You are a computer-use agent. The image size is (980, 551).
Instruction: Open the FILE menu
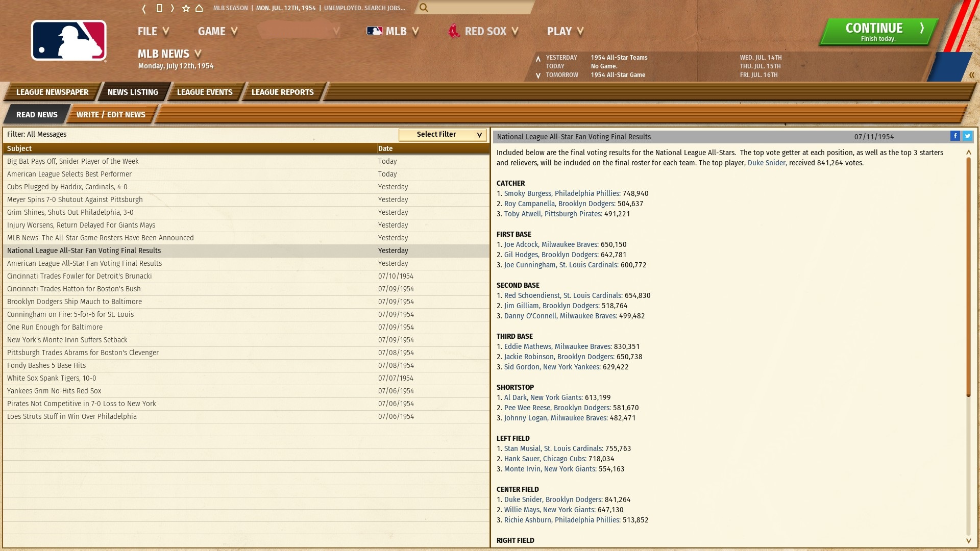point(153,31)
